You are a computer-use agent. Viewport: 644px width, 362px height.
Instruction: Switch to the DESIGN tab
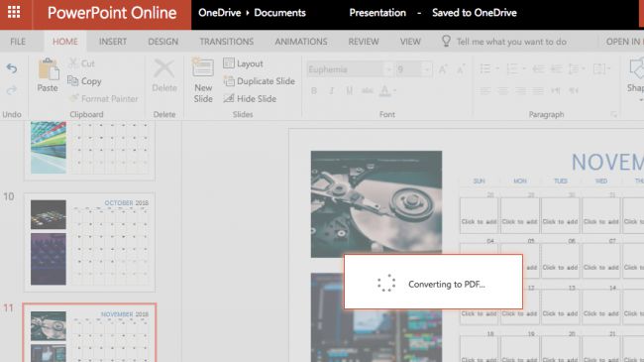click(163, 42)
